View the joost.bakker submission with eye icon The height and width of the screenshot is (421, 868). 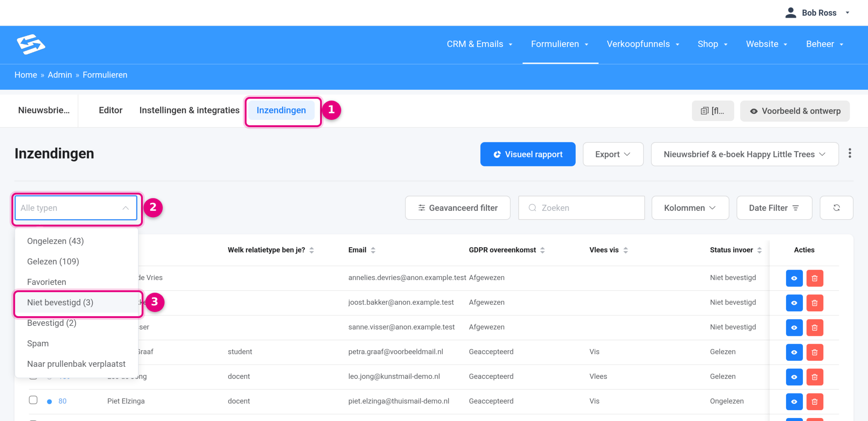coord(794,303)
